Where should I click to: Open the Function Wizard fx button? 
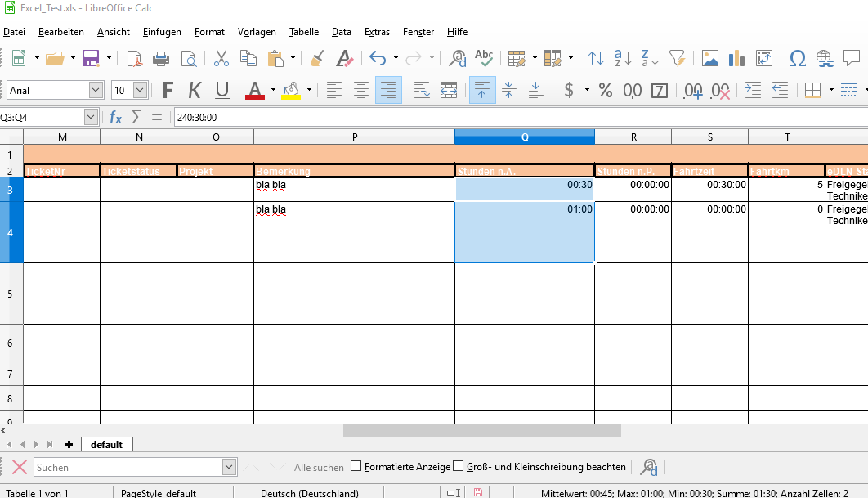coord(115,117)
